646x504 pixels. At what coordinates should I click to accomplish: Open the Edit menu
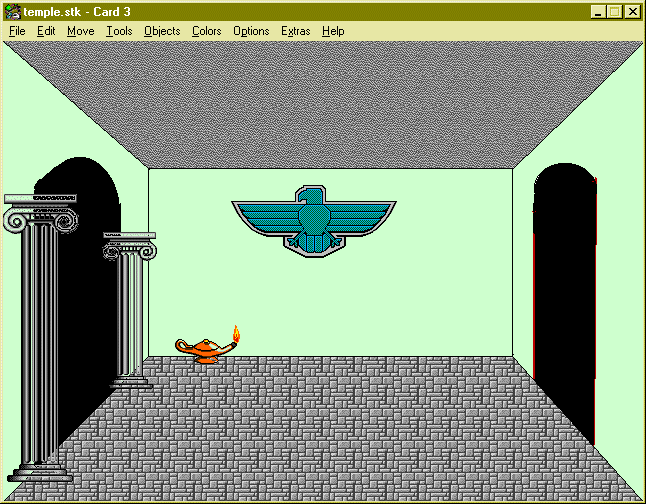tap(46, 31)
